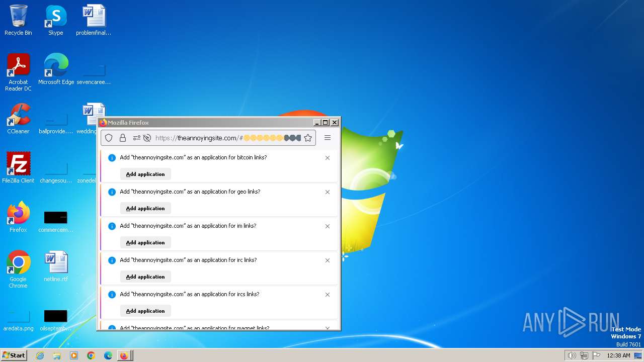Click the autoplay blocked icon in address bar
The width and height of the screenshot is (644, 362).
click(147, 138)
